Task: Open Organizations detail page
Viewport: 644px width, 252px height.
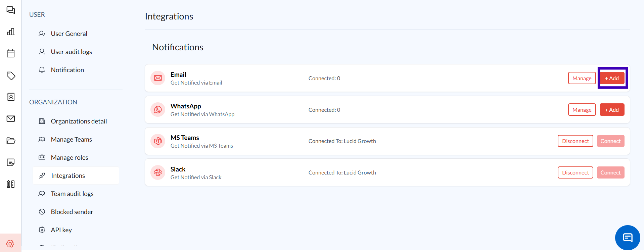Action: point(79,121)
